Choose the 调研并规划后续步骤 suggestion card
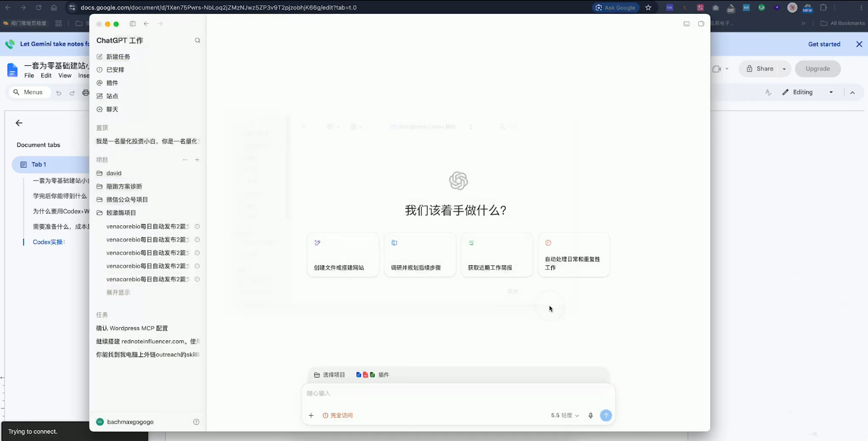 point(420,255)
